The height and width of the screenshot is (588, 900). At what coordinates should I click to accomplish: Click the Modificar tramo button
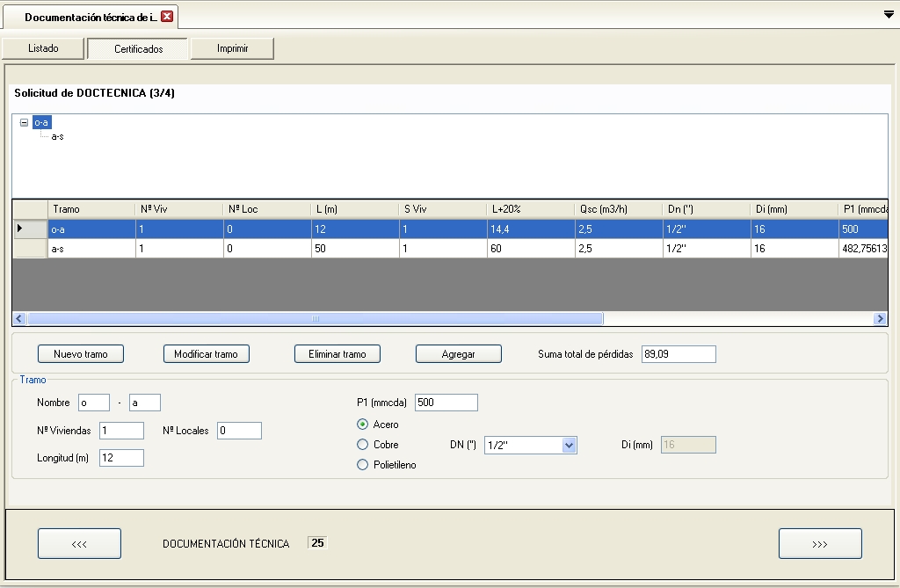click(206, 353)
